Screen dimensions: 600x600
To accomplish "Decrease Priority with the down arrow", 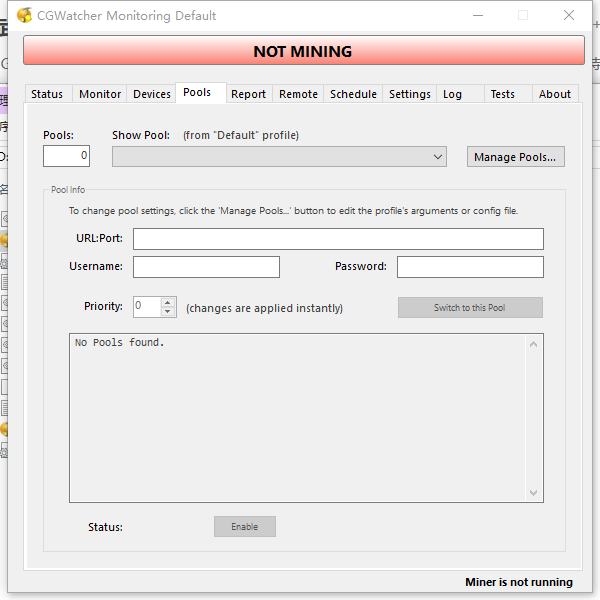I will pos(168,311).
